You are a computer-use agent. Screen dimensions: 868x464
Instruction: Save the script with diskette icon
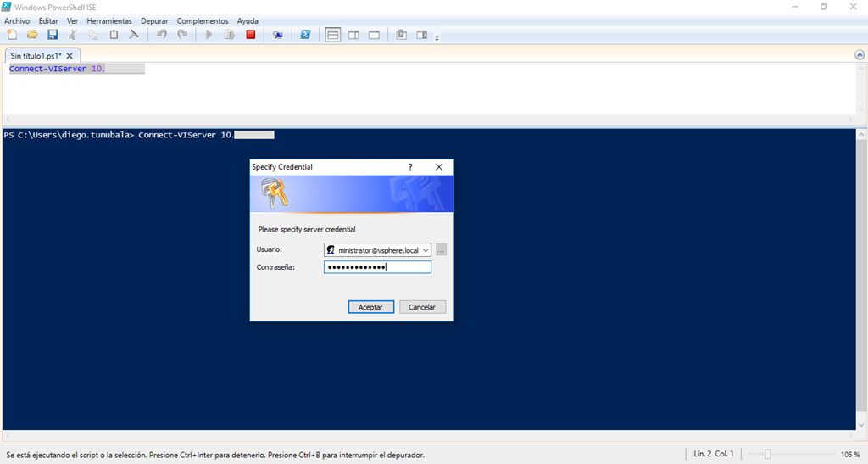coord(53,35)
